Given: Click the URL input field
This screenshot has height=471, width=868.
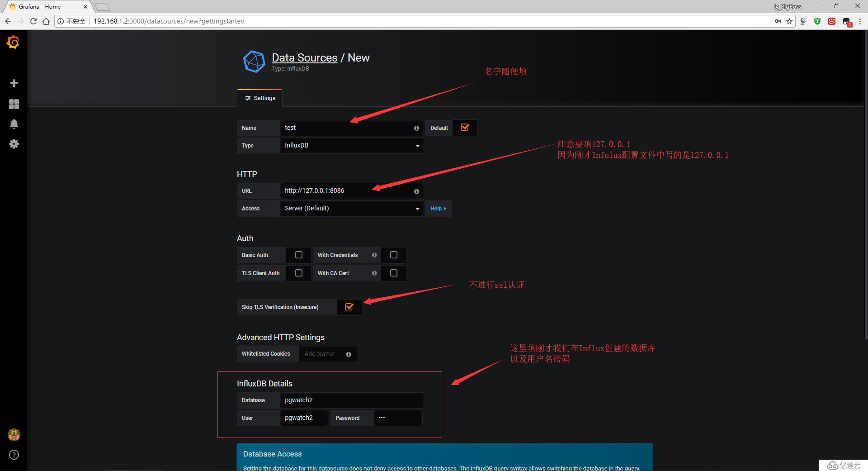Looking at the screenshot, I should (352, 191).
